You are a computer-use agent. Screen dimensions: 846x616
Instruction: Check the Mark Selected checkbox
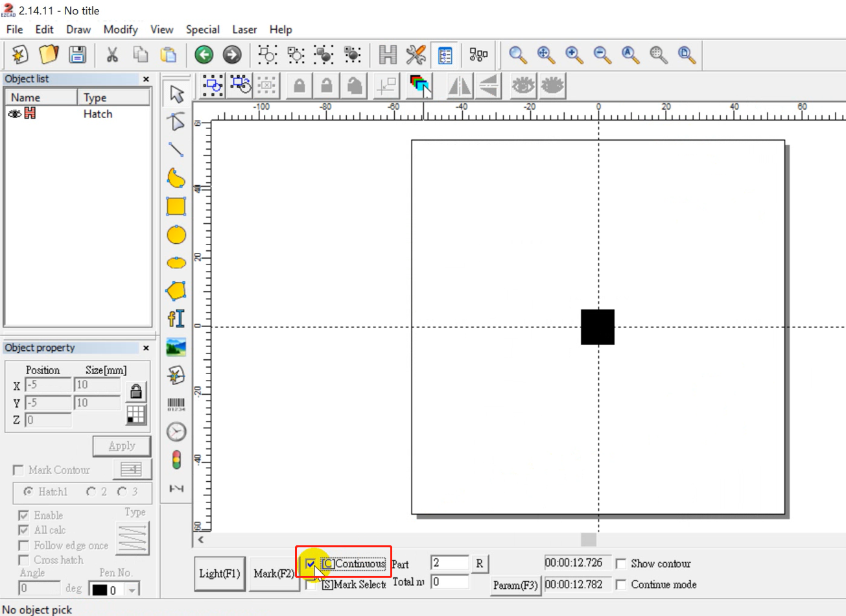pyautogui.click(x=311, y=585)
